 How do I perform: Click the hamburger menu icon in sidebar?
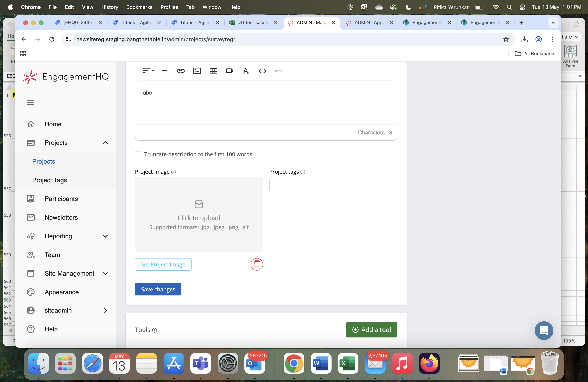tap(31, 102)
